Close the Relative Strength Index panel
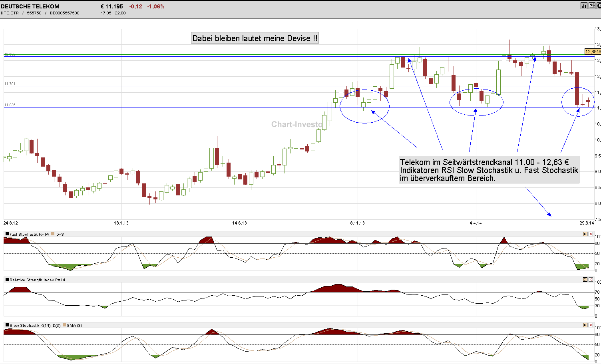The width and height of the screenshot is (601, 364). [x=591, y=280]
